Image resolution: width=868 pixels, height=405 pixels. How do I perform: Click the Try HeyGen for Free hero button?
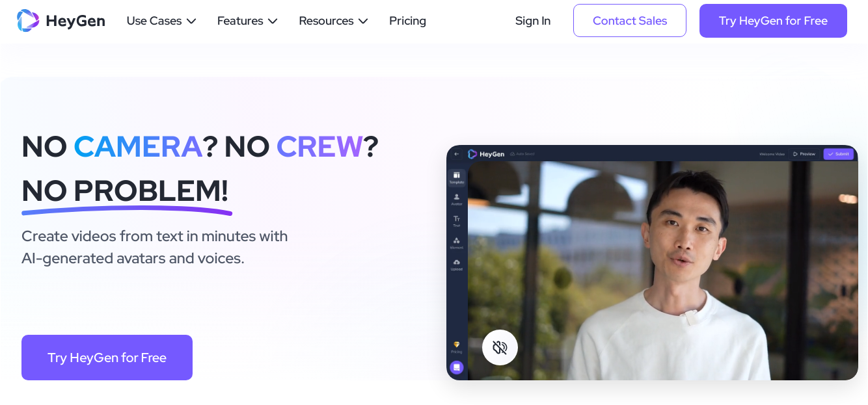(107, 358)
